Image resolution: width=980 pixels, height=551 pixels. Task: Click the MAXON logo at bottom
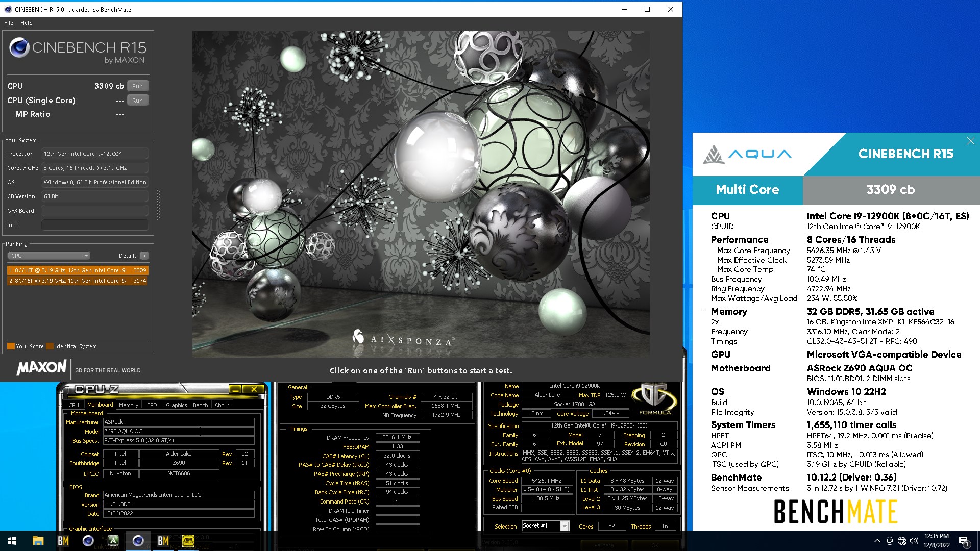click(42, 368)
